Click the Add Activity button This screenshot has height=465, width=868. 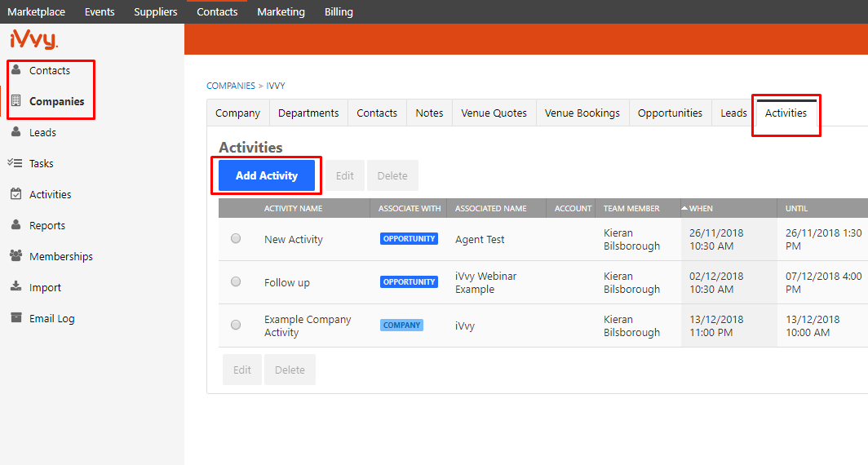(267, 175)
